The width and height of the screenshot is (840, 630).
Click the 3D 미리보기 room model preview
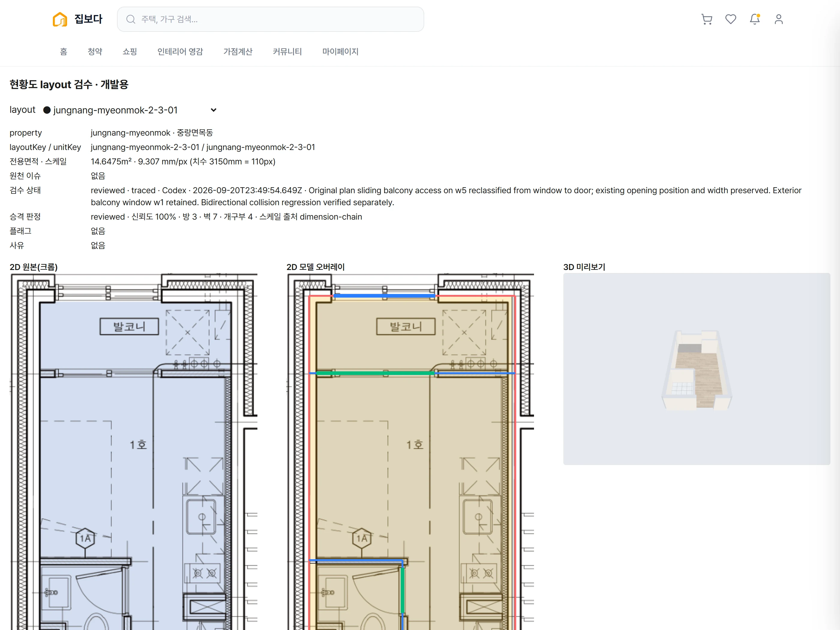697,369
